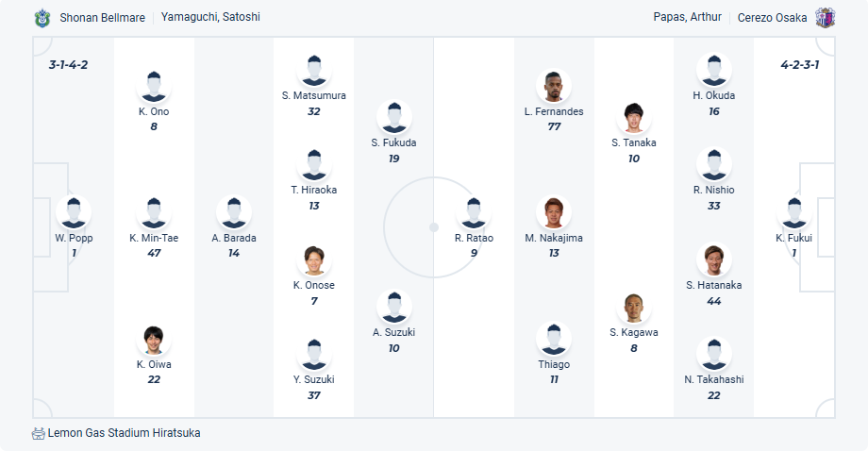Click the 4-2-3-1 formation label

pos(799,65)
